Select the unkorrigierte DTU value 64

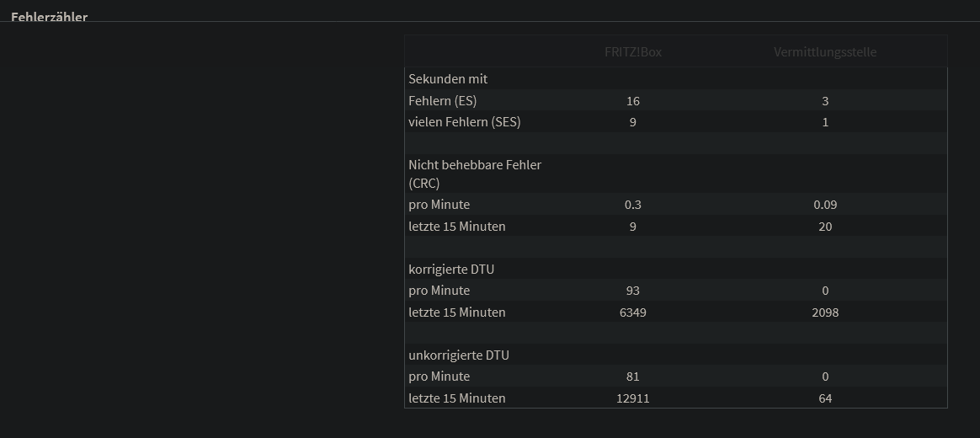pyautogui.click(x=825, y=398)
